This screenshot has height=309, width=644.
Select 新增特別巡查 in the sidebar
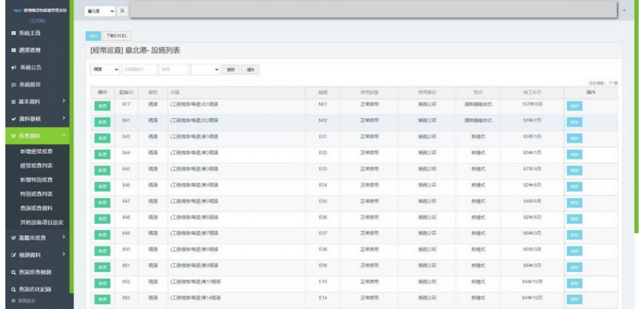click(x=39, y=180)
